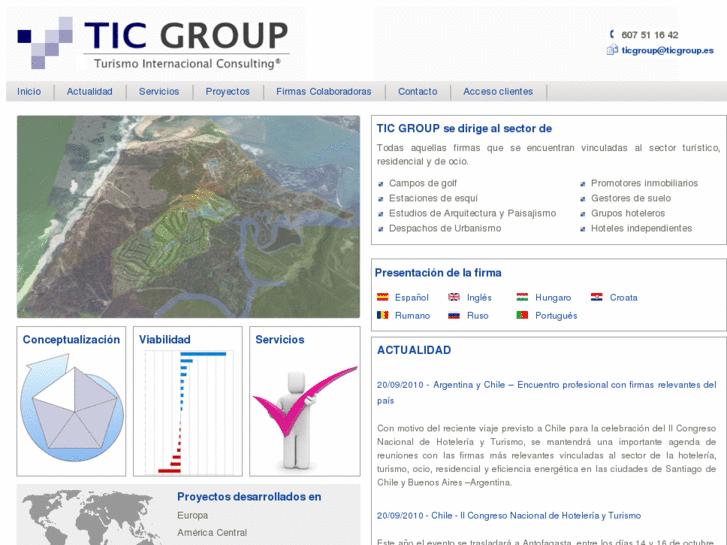Click the bullet icon beside Grupos hoteleros
Screen dimensions: 727x545
point(583,214)
